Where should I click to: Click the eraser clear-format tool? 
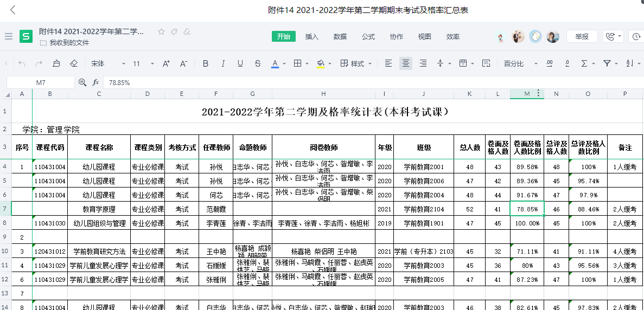click(x=74, y=63)
